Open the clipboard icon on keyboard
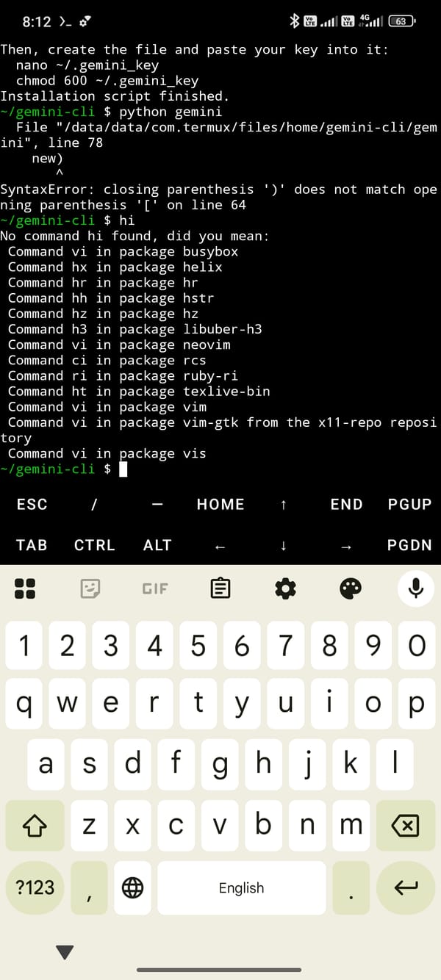This screenshot has width=441, height=980. pos(220,588)
